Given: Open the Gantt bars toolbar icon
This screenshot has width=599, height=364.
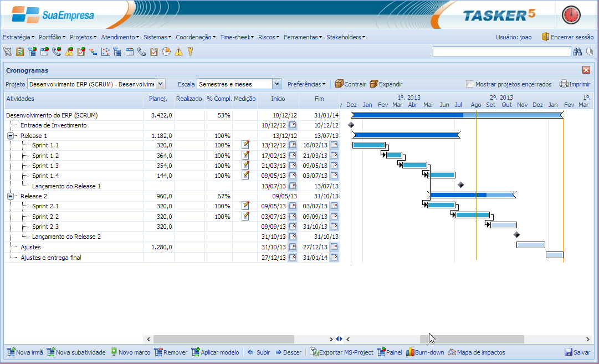Looking at the screenshot, I should point(93,52).
